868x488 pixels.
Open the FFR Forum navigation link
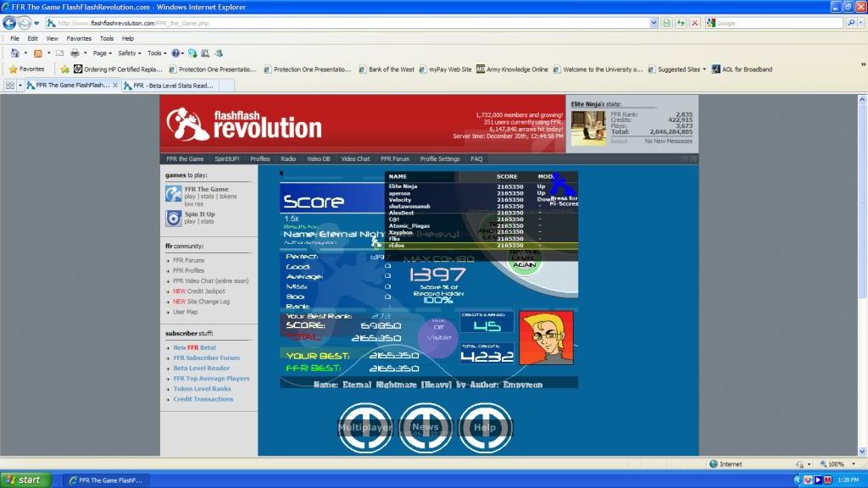pos(394,158)
